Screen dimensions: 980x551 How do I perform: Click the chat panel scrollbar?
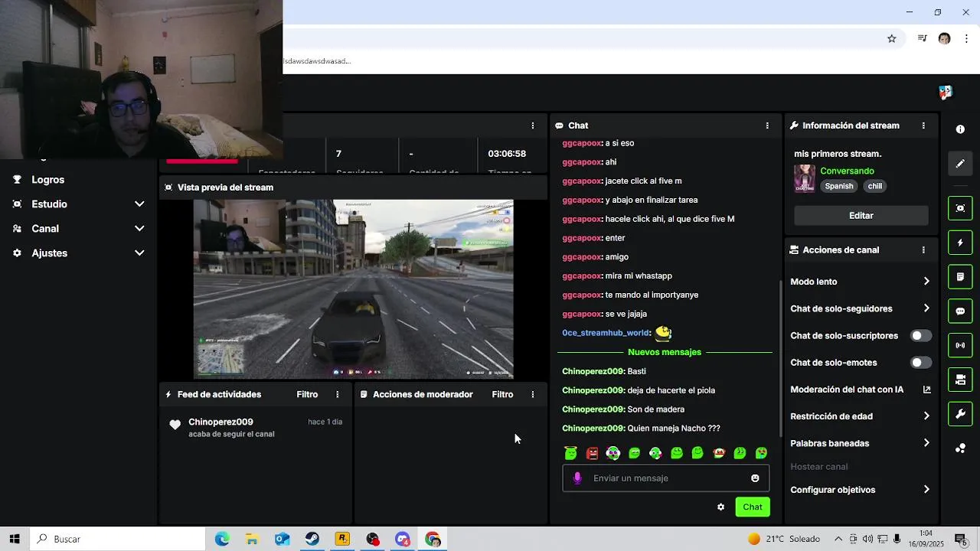pyautogui.click(x=781, y=358)
